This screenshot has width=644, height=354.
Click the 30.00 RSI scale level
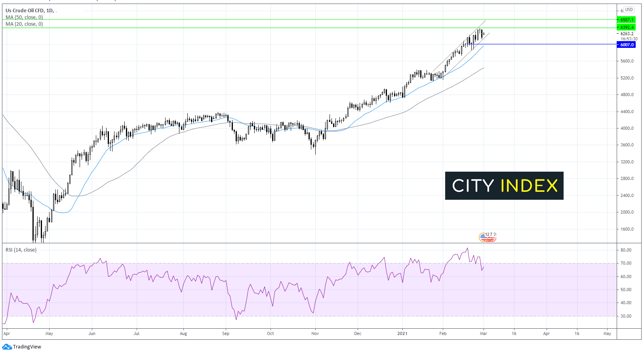[626, 316]
